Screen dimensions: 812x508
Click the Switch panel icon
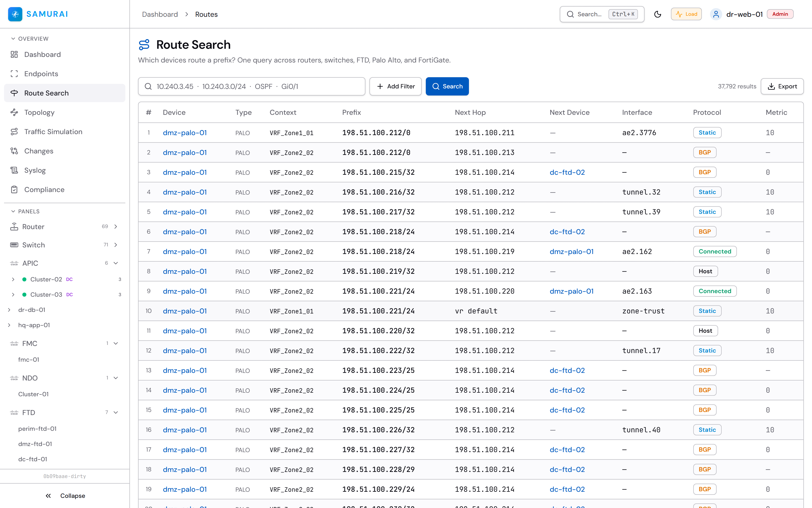[x=14, y=245]
